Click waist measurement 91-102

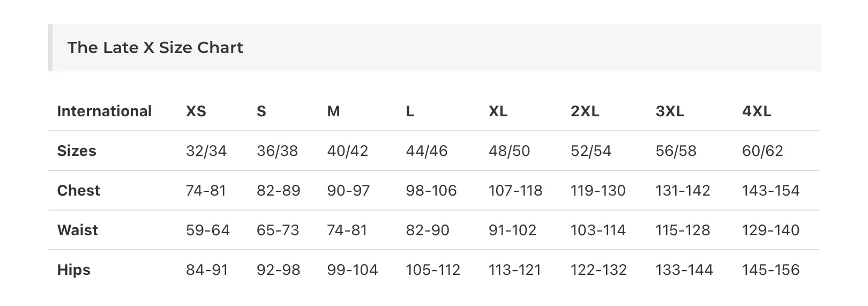click(512, 230)
